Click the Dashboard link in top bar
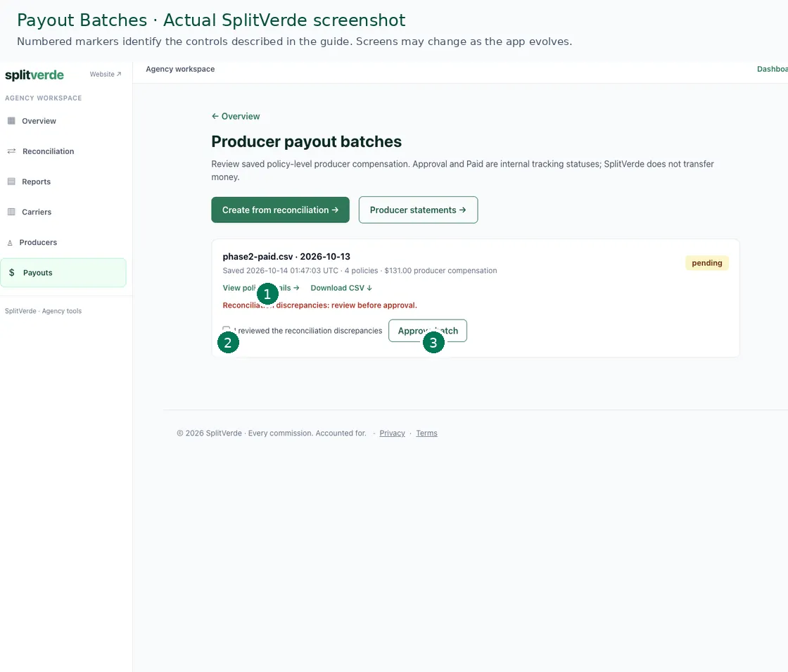This screenshot has width=788, height=672. coord(773,70)
